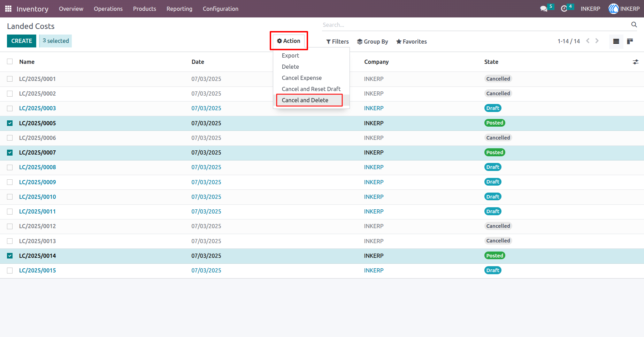Open the INKERP company switcher
Viewport: 644px width, 337px height.
pyautogui.click(x=590, y=9)
